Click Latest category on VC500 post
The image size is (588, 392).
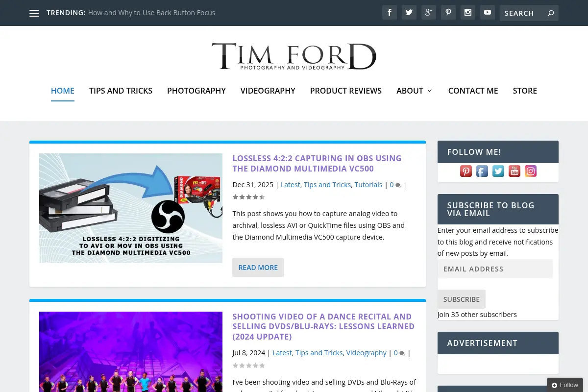click(x=291, y=185)
